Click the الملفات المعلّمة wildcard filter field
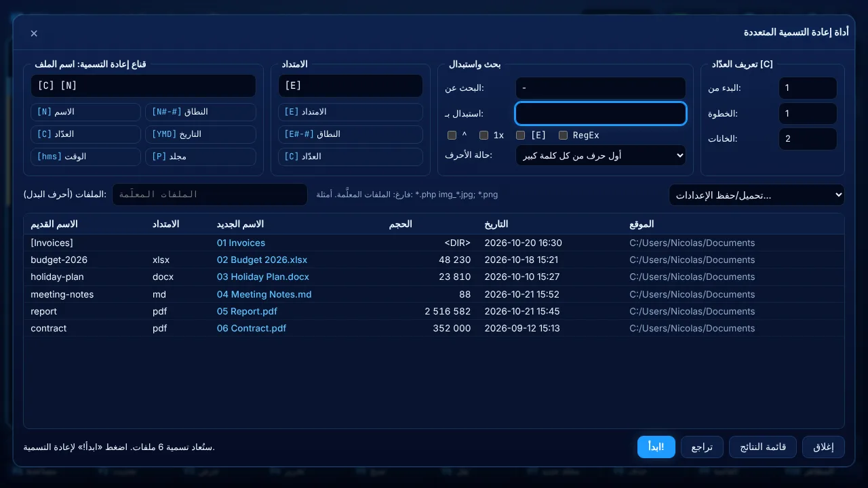The image size is (868, 488). click(x=210, y=195)
